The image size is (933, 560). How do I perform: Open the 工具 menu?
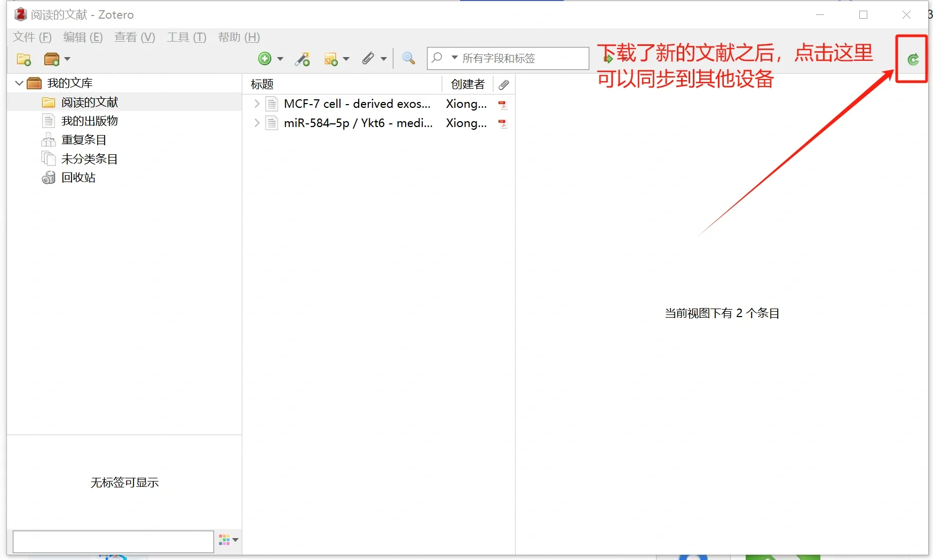[x=186, y=37]
